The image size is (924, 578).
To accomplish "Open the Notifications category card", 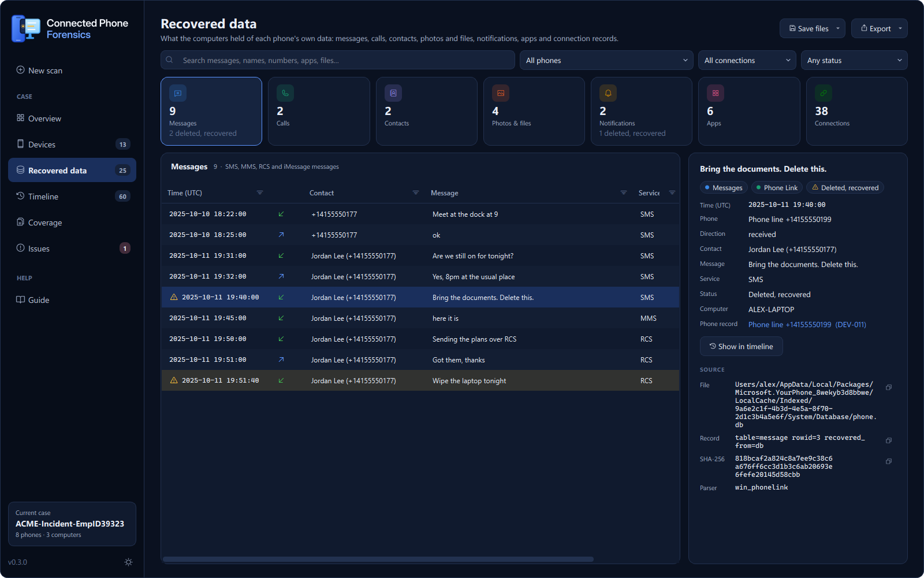I will tap(642, 111).
